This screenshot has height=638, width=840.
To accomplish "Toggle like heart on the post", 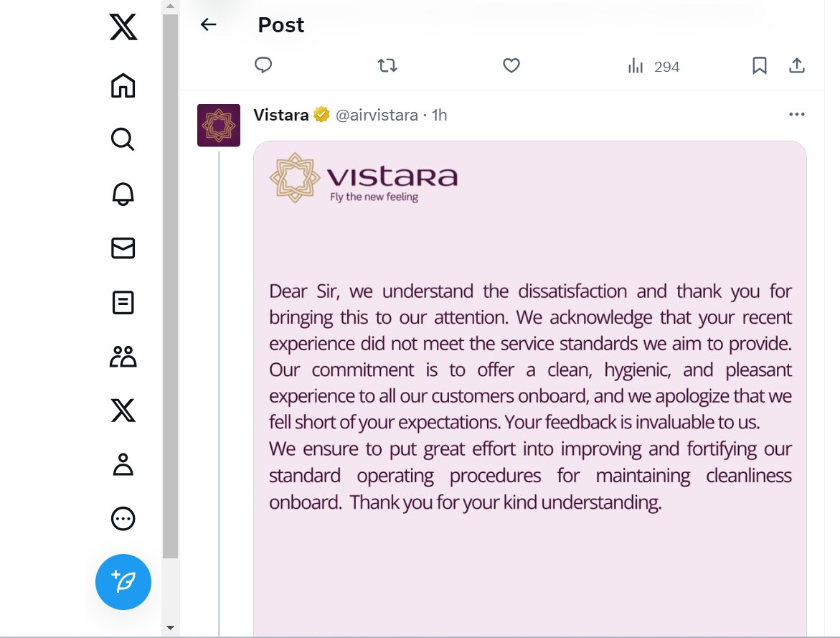I will [511, 65].
